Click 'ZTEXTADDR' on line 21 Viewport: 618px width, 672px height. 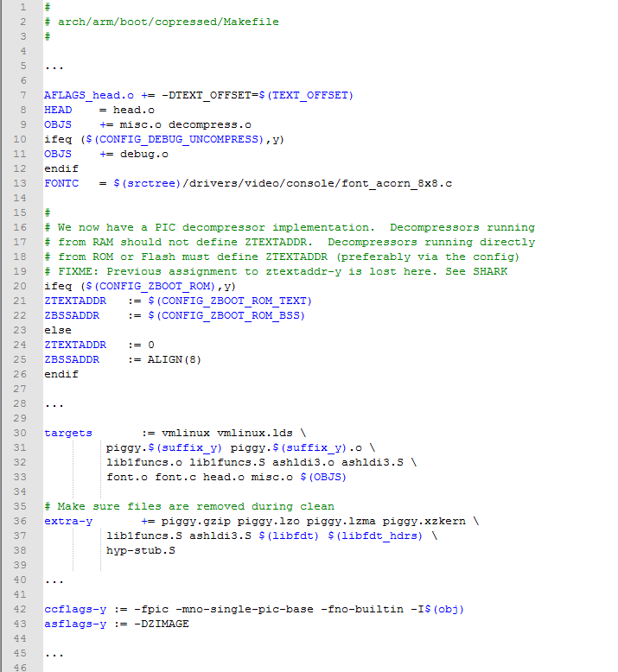(x=75, y=301)
